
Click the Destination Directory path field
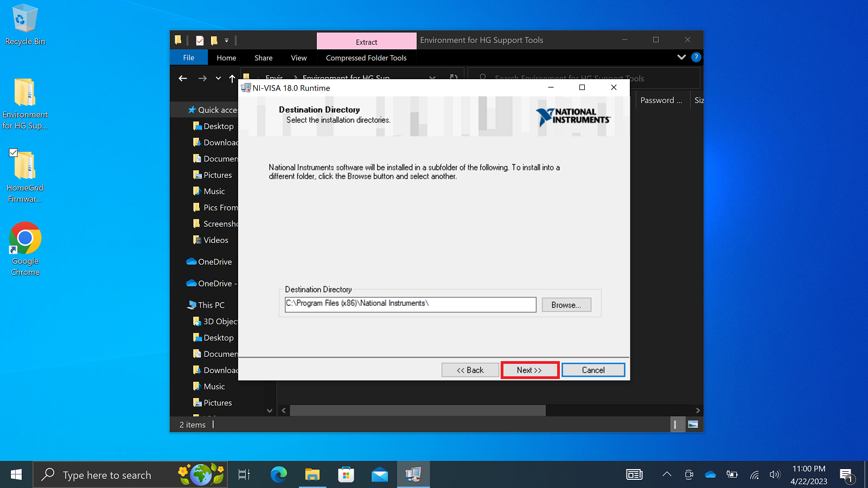410,304
